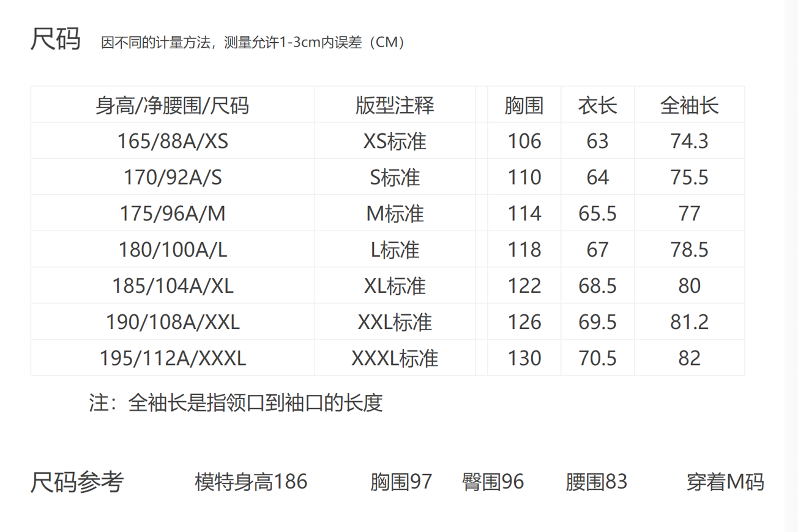Viewport: 798px width, 532px height.
Task: Click the garment length value 65.5
Action: pos(597,214)
